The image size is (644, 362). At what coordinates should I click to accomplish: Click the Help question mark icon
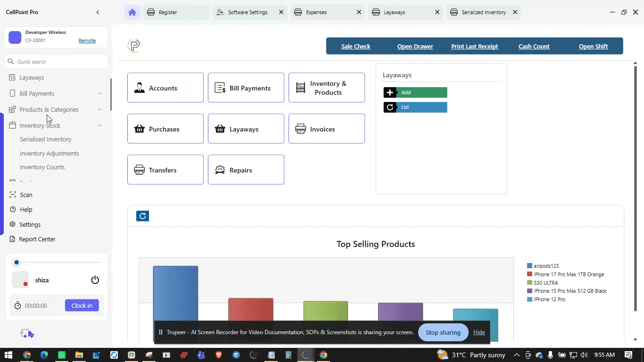[x=13, y=209]
